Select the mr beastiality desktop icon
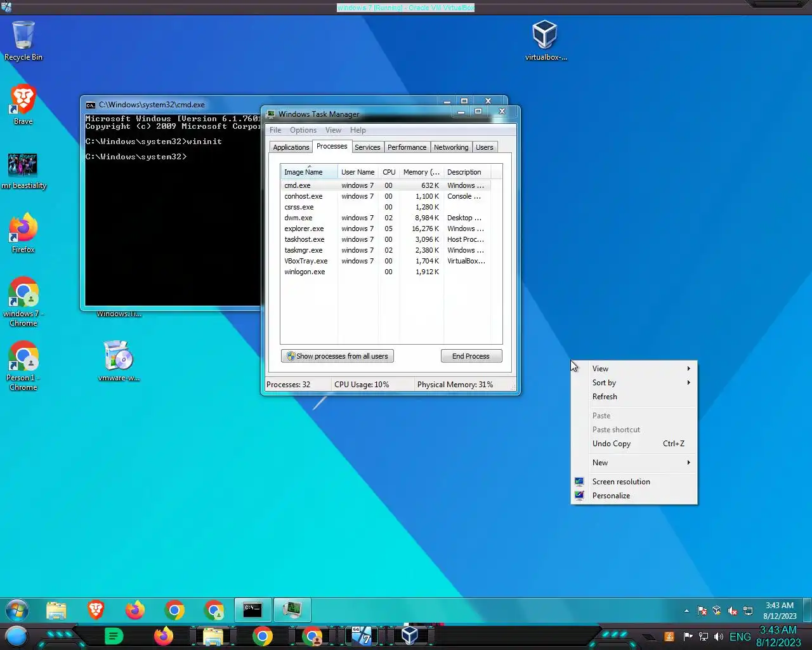Image resolution: width=812 pixels, height=650 pixels. (x=23, y=171)
